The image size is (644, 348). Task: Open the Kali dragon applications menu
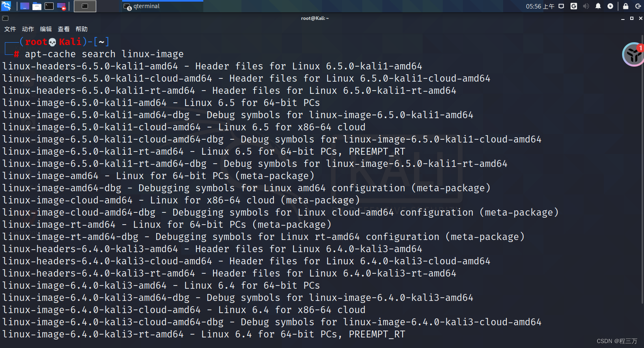click(x=6, y=6)
